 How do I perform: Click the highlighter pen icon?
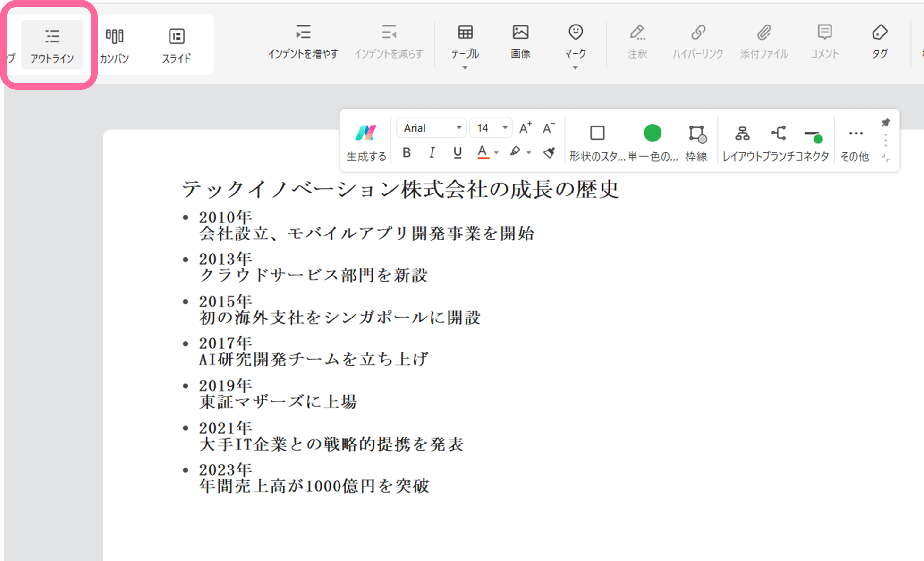pos(515,151)
